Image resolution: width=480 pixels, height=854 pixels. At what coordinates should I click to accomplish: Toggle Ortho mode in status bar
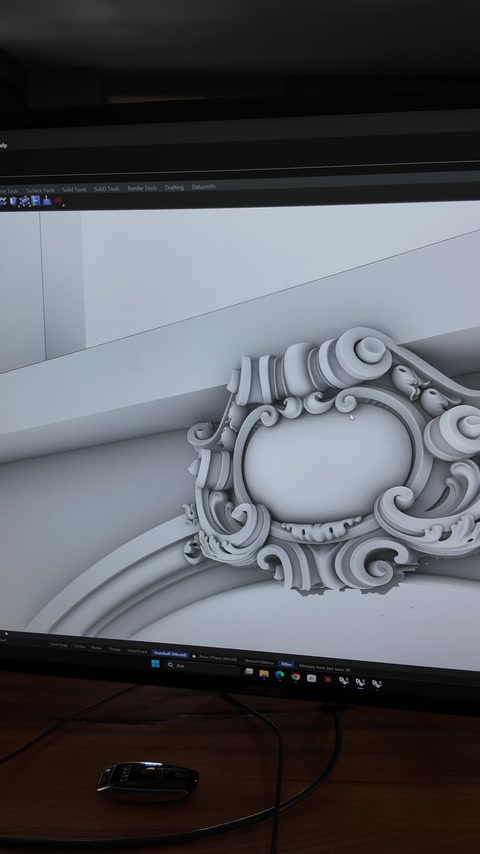pyautogui.click(x=80, y=646)
